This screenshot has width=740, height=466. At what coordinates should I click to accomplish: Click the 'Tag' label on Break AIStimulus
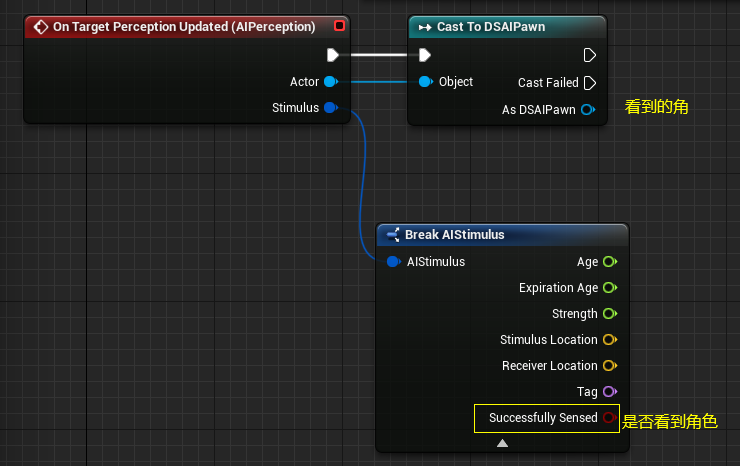point(587,392)
